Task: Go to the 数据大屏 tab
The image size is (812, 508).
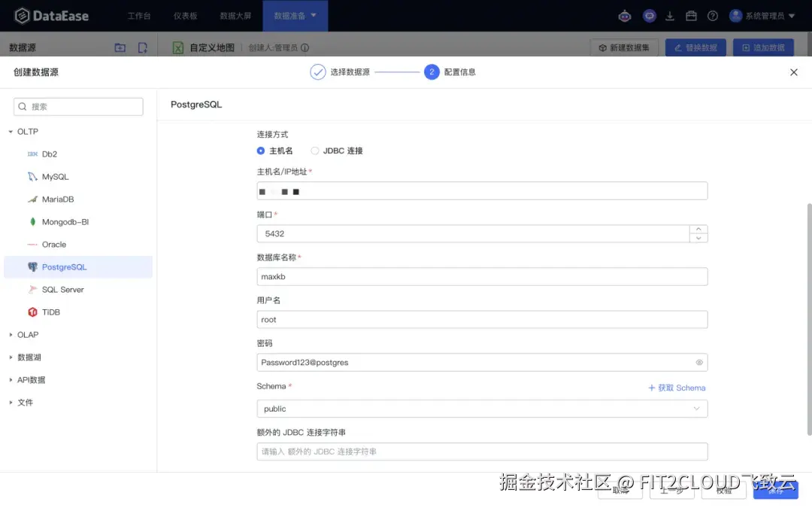Action: click(235, 16)
